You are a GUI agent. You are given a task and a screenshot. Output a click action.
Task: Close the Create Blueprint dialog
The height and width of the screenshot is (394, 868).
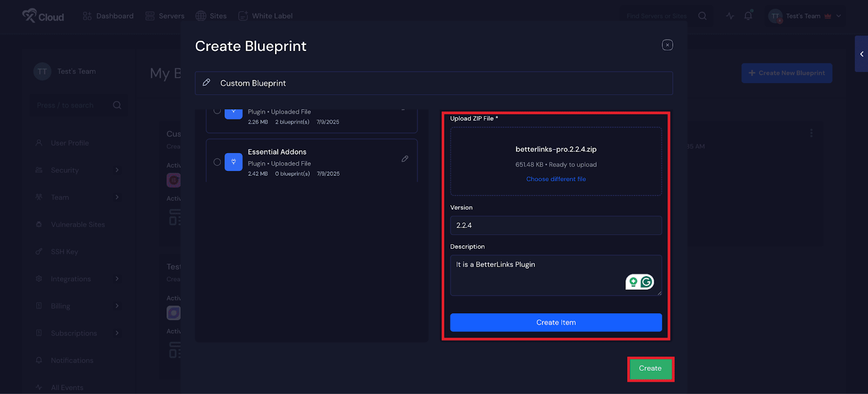(x=667, y=45)
